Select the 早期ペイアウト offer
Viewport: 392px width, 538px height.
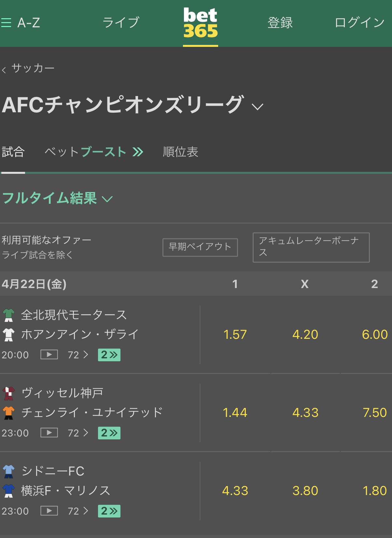click(x=200, y=247)
